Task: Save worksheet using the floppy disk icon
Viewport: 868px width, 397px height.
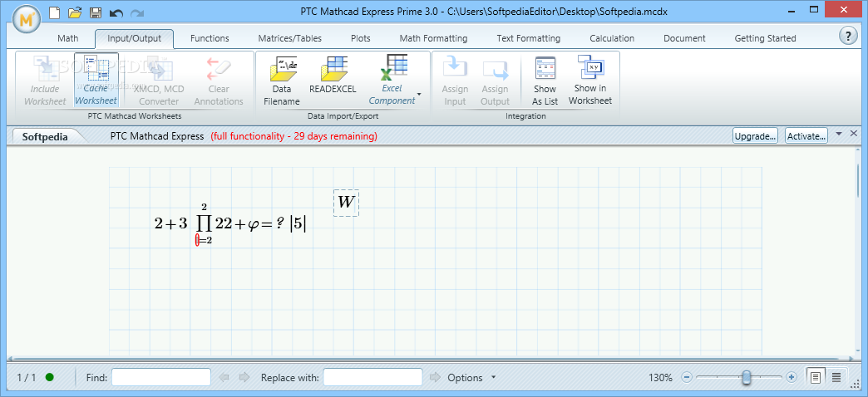Action: coord(96,12)
